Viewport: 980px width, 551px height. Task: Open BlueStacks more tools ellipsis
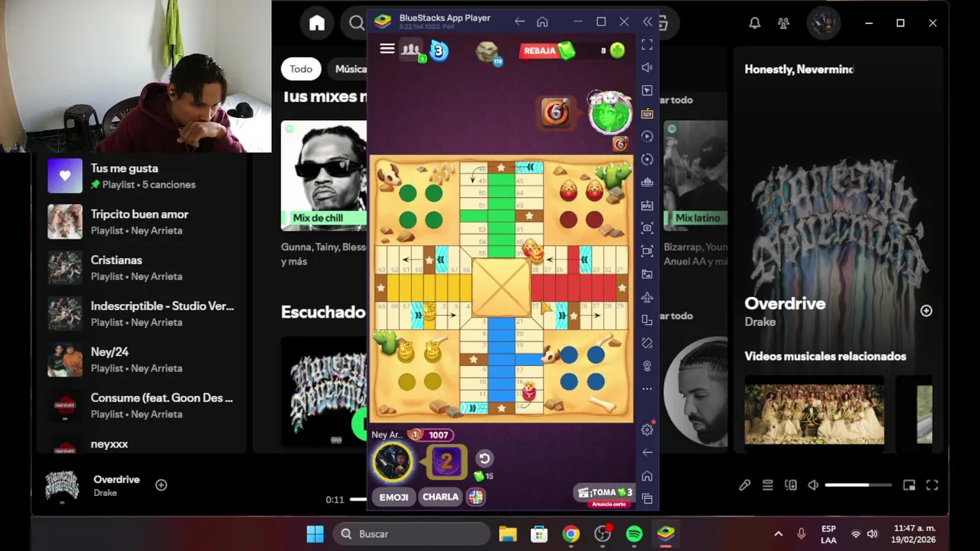point(647,389)
